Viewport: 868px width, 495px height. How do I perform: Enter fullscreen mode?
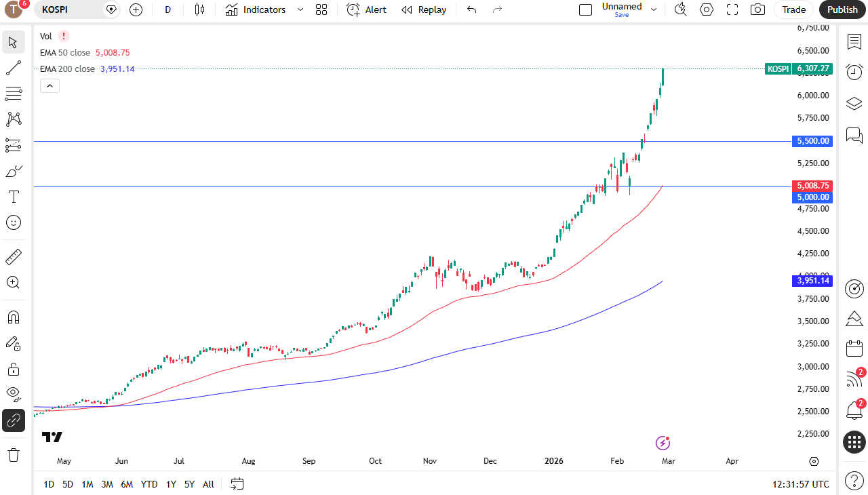[x=732, y=9]
